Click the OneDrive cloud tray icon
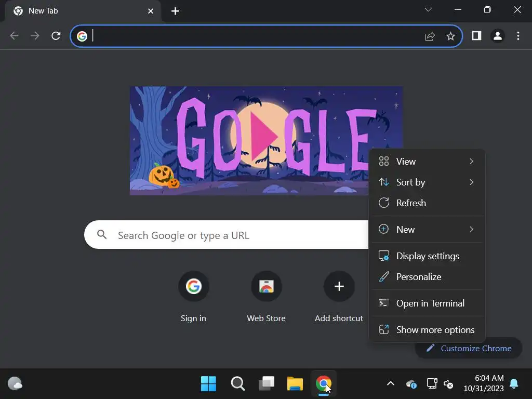The height and width of the screenshot is (399, 532). [x=411, y=384]
